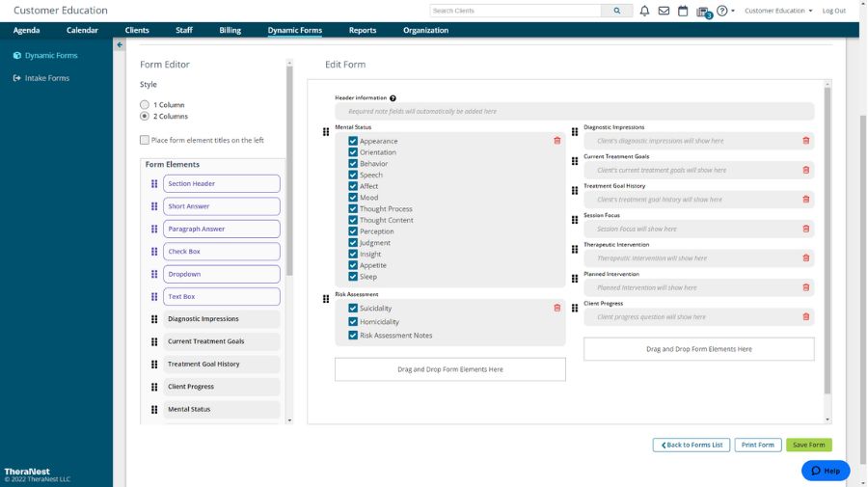
Task: Delete the Planned Intervention element
Action: [806, 287]
